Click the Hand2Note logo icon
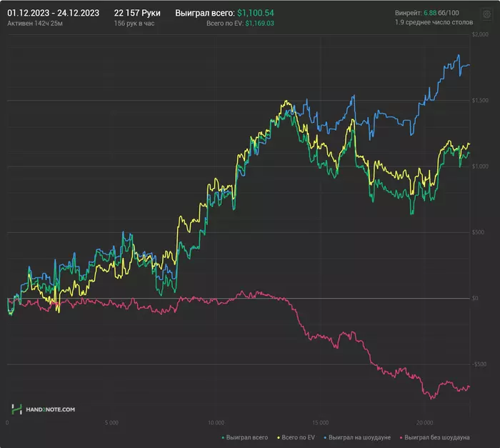 click(x=16, y=409)
